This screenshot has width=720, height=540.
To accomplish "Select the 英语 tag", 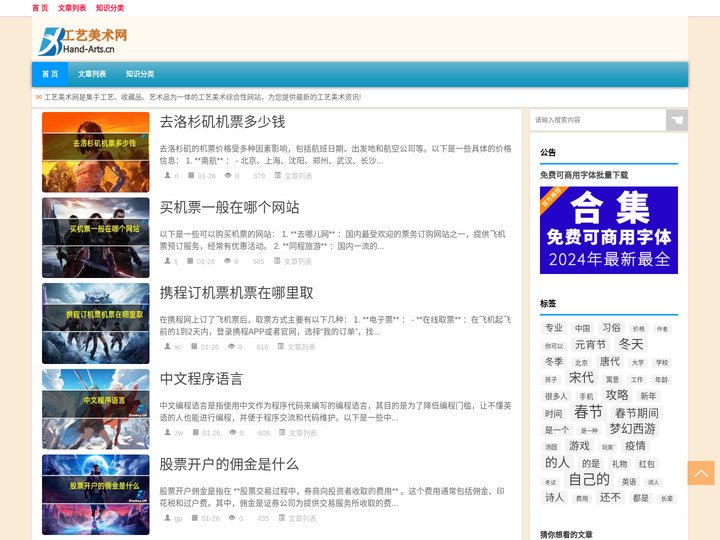I will (x=629, y=481).
